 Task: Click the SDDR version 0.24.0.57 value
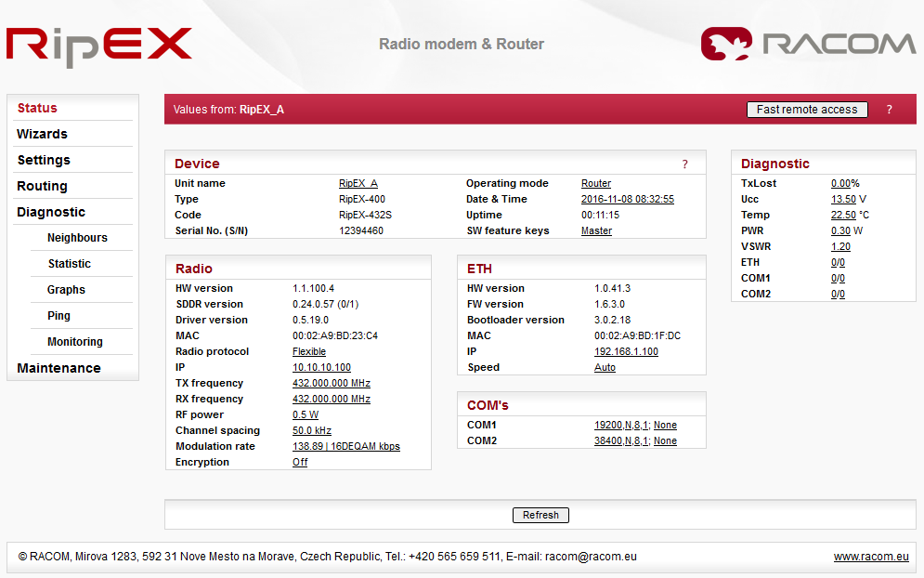(x=325, y=305)
